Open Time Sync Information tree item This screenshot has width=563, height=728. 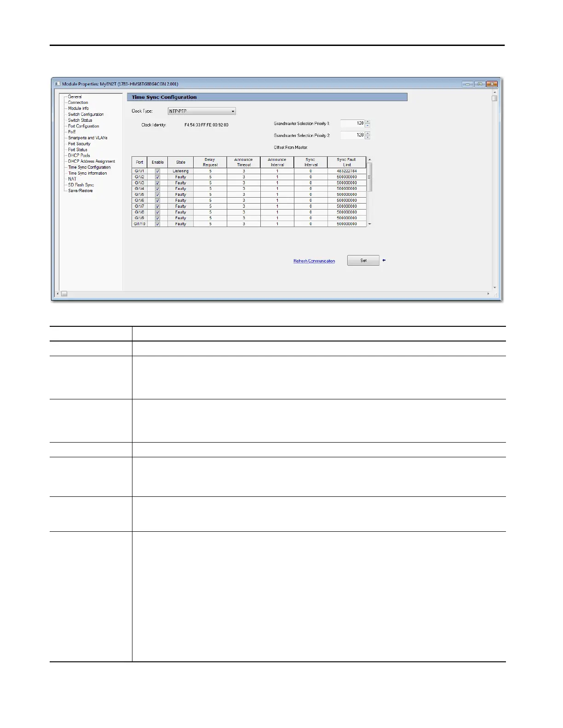click(x=87, y=173)
